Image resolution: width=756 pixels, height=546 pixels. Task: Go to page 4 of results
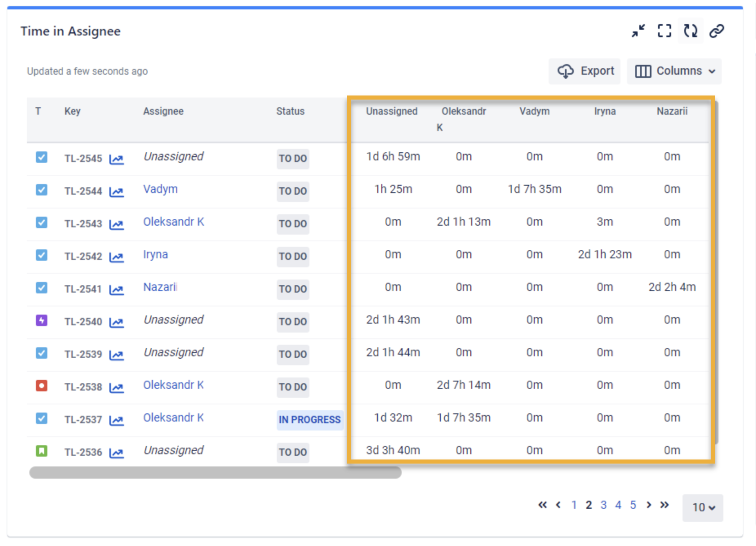point(618,505)
